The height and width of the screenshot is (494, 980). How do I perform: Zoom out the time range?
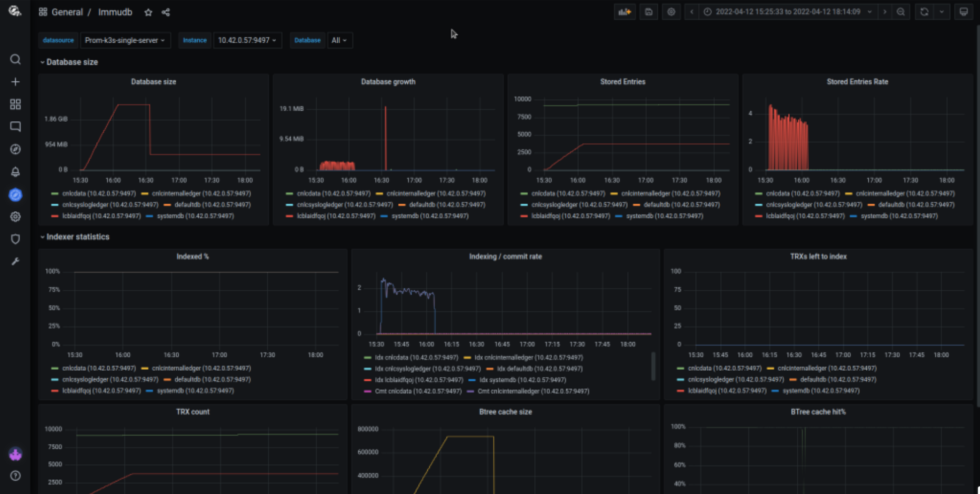(x=900, y=12)
